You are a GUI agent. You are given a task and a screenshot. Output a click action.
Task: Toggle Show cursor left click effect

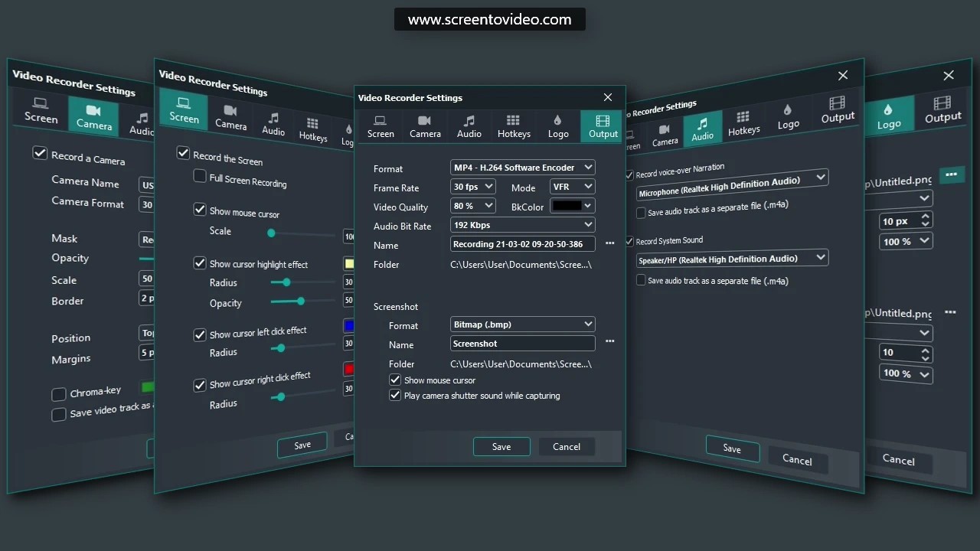(200, 334)
